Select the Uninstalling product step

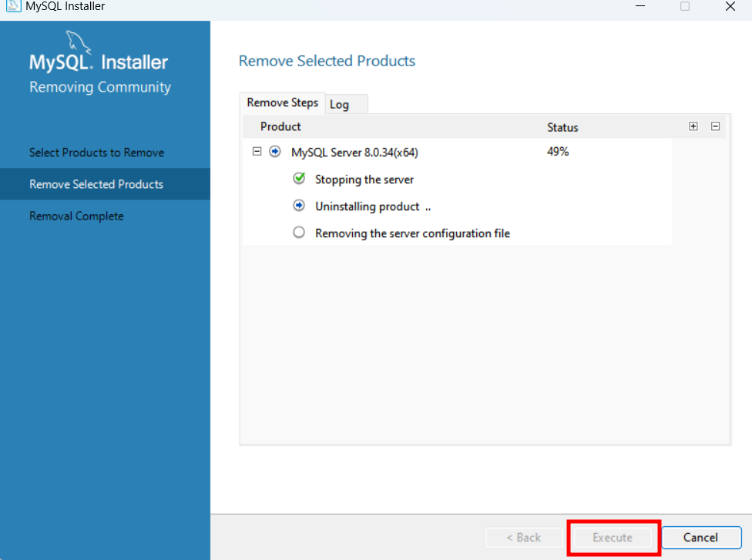[373, 206]
